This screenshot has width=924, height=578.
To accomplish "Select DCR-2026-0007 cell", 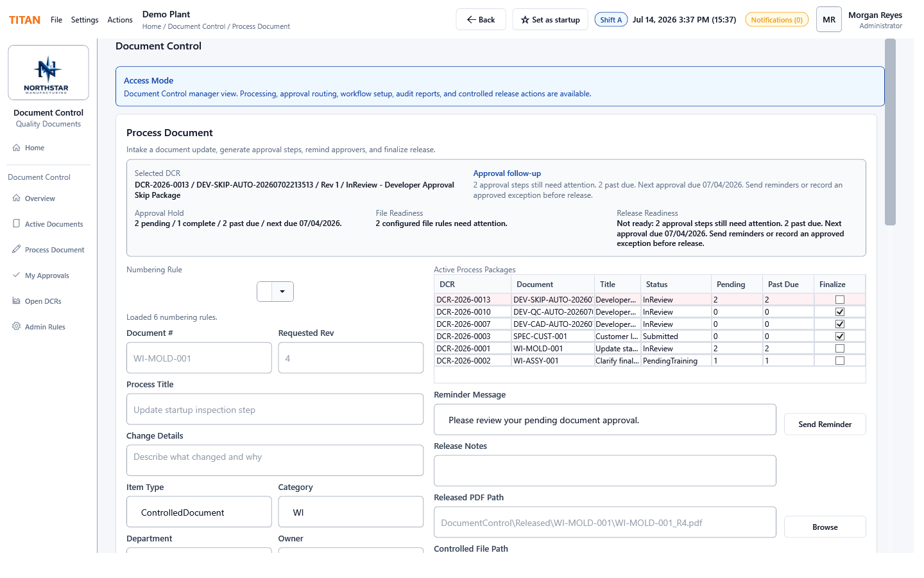I will point(472,324).
